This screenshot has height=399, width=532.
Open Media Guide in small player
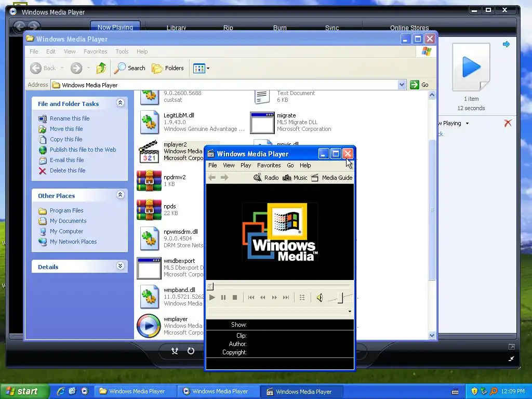[332, 178]
